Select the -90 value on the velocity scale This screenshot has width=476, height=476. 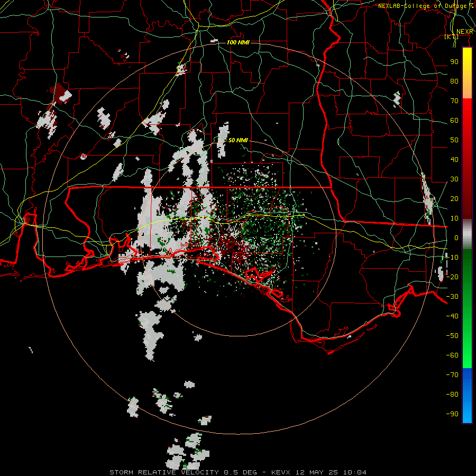point(452,414)
